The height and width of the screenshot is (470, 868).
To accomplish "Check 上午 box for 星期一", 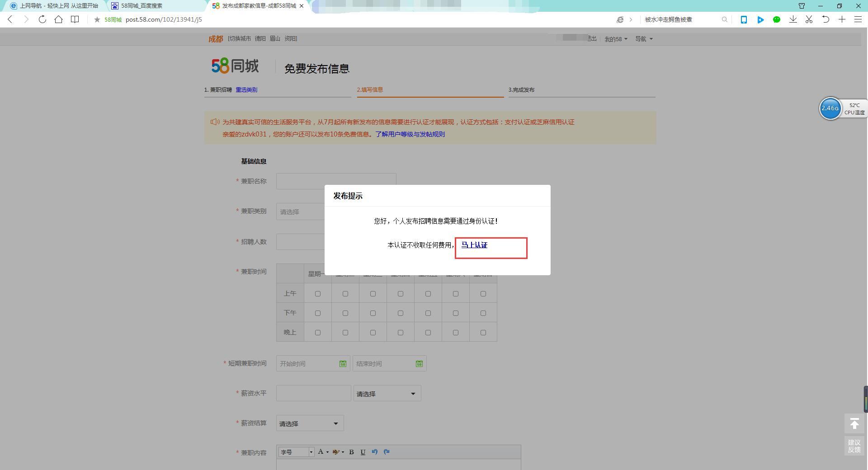I will point(318,294).
